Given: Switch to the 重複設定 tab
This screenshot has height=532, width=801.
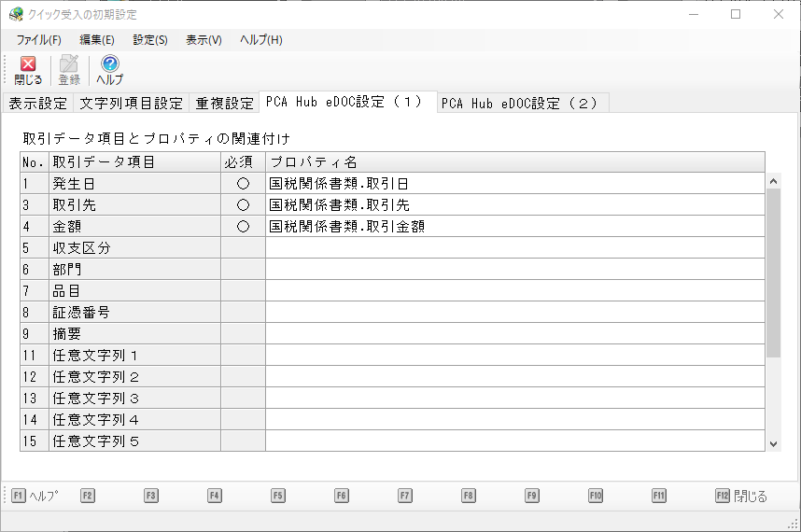Looking at the screenshot, I should [x=225, y=103].
